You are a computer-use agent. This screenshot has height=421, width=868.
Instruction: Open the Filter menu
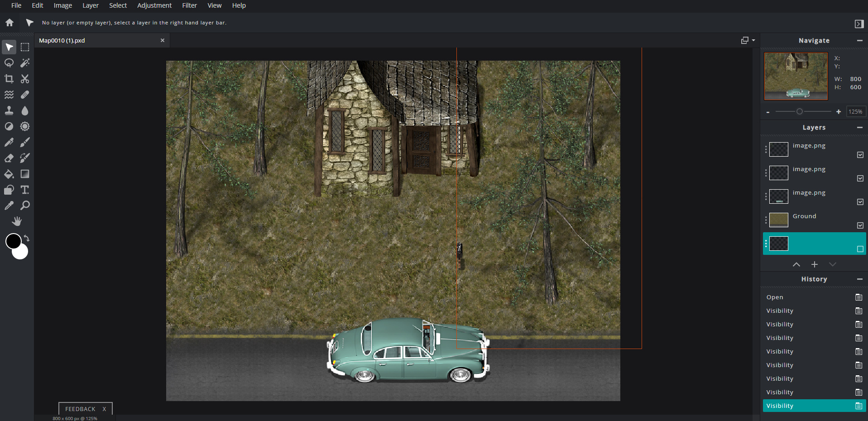coord(189,5)
